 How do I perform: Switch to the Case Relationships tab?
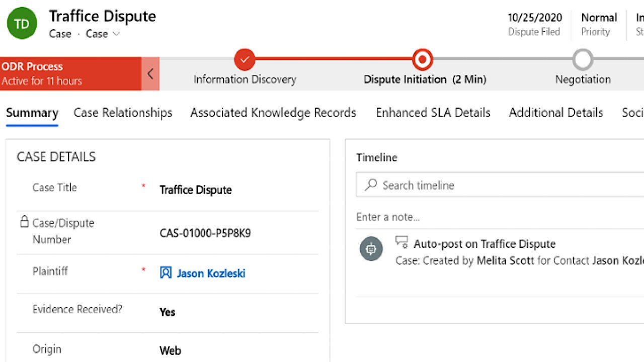click(x=123, y=113)
